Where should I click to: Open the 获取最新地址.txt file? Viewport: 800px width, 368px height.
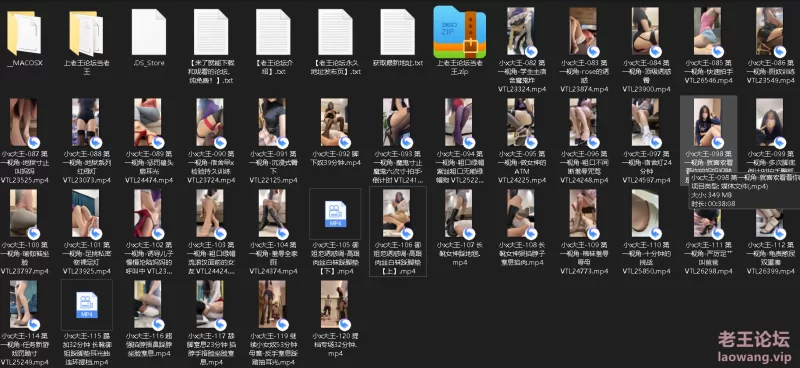tap(397, 32)
